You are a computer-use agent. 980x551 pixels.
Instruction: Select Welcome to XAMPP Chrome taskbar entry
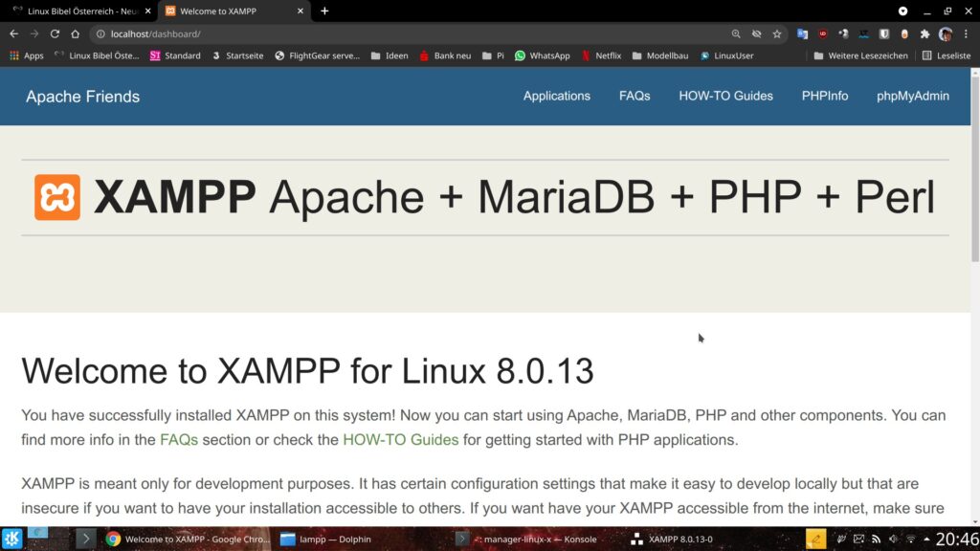[188, 539]
